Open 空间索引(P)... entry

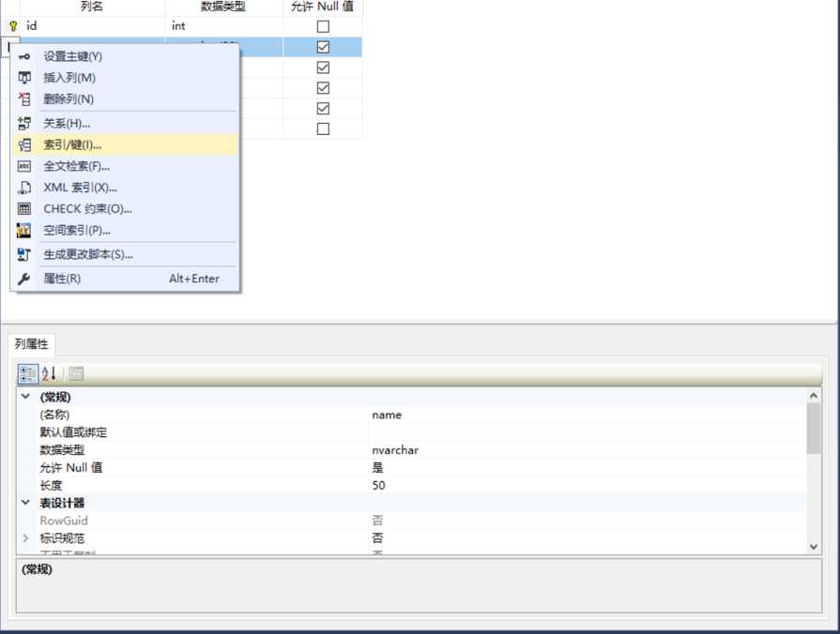[124, 231]
